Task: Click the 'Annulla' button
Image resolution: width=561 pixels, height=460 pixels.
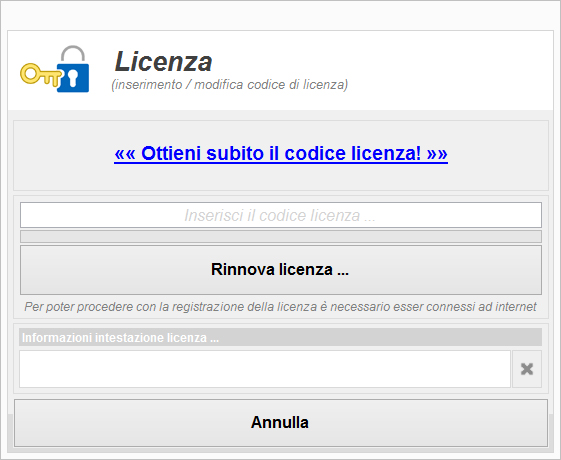Action: click(x=281, y=422)
